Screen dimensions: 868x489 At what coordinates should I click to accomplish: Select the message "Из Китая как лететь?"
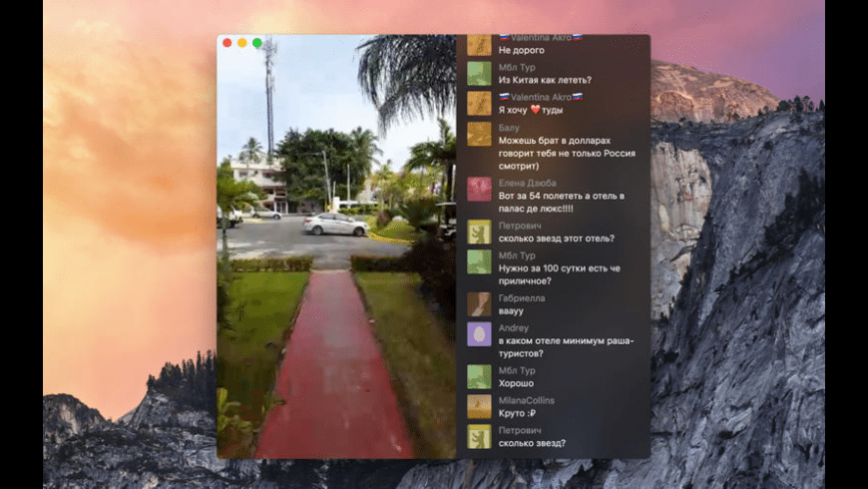(x=546, y=80)
